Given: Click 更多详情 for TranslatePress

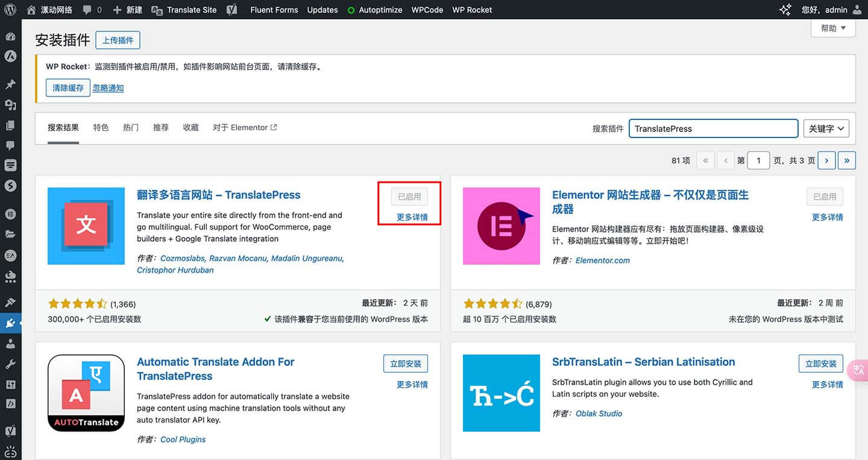Looking at the screenshot, I should click(412, 217).
